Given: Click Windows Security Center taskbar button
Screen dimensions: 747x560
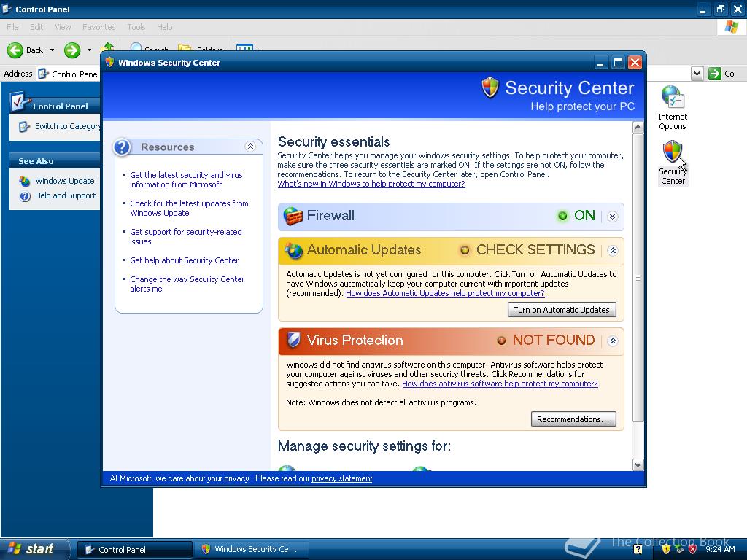Looking at the screenshot, I should [x=251, y=550].
